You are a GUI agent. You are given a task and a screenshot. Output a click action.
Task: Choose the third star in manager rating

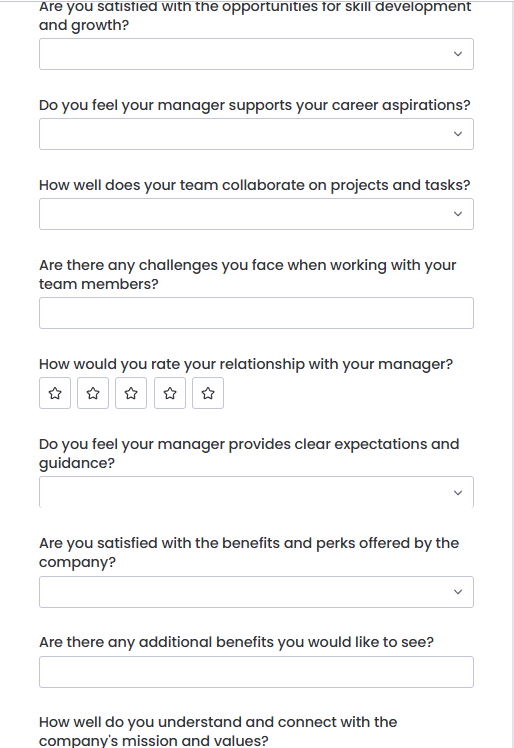(x=131, y=393)
